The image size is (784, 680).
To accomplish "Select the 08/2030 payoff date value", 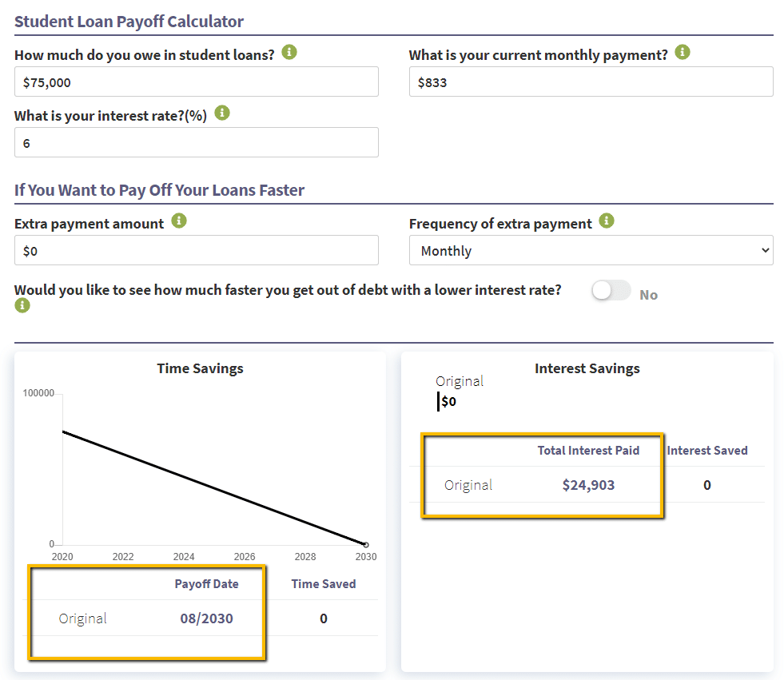I will pos(206,618).
